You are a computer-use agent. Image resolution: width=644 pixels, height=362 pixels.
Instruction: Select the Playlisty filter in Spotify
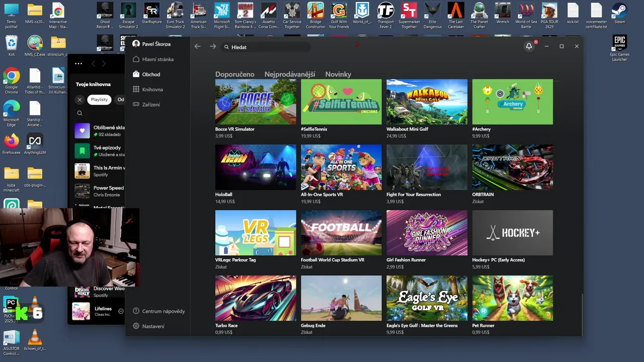tap(99, 100)
